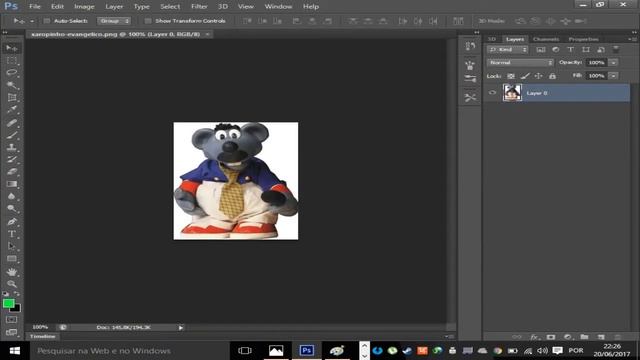640x360 pixels.
Task: Select the Healing Brush tool
Action: (12, 122)
